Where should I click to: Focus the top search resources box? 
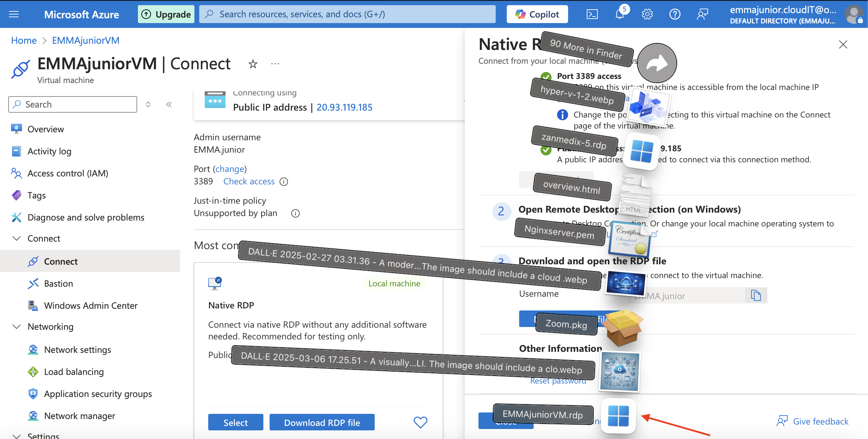click(347, 14)
